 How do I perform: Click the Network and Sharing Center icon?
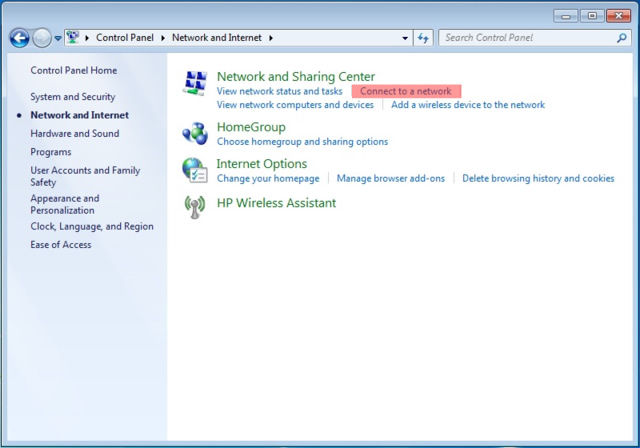(195, 83)
